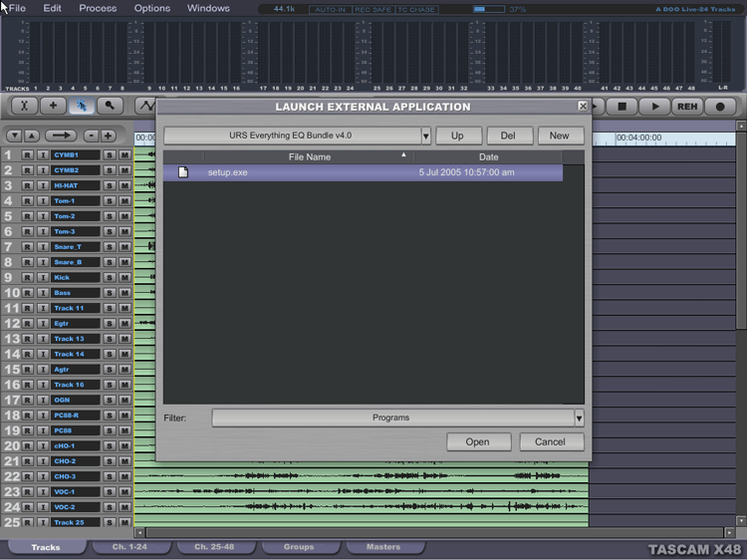Sort by Date column header
This screenshot has height=560, width=747.
click(488, 156)
